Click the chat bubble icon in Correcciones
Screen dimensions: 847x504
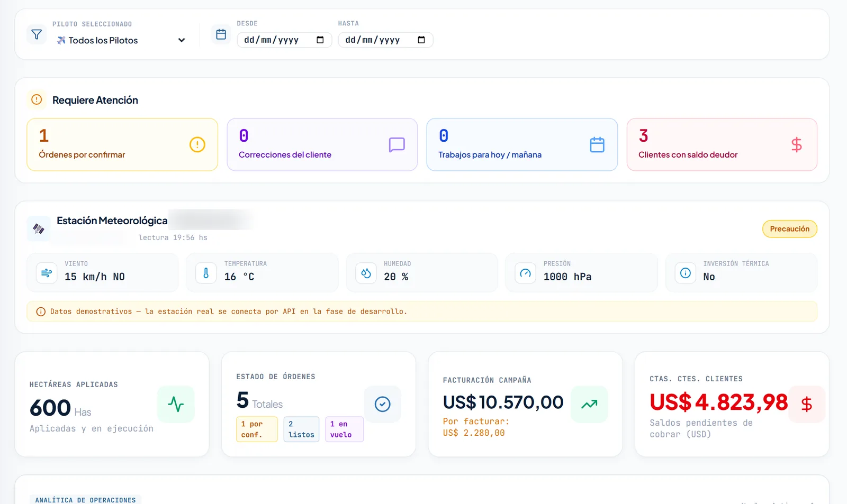[x=397, y=144]
